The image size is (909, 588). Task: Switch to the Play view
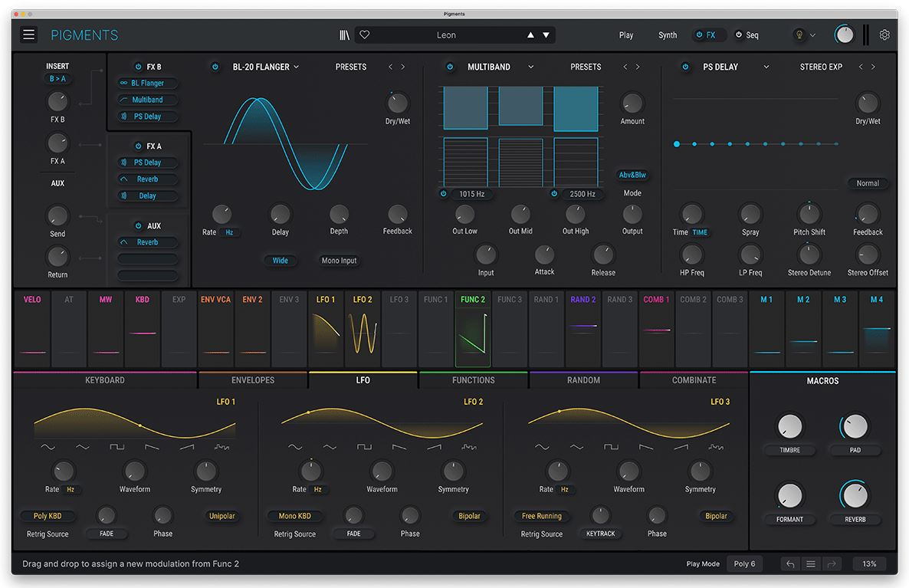tap(626, 34)
